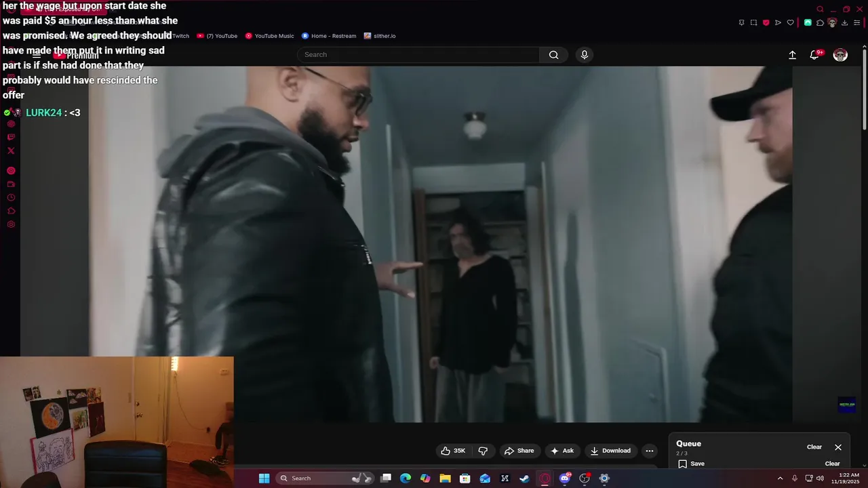
Task: Open browser downloads icon
Action: (844, 22)
